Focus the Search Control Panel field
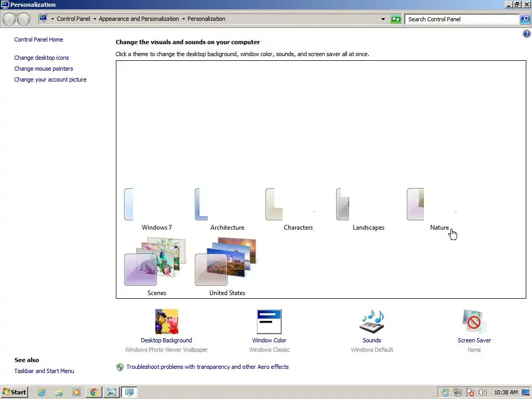The height and width of the screenshot is (399, 532). click(x=462, y=19)
